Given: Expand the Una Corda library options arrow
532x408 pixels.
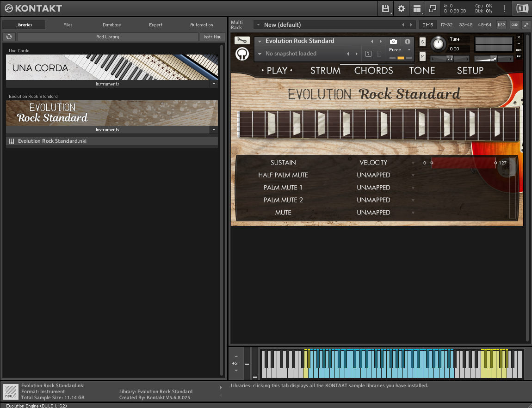Looking at the screenshot, I should 214,84.
